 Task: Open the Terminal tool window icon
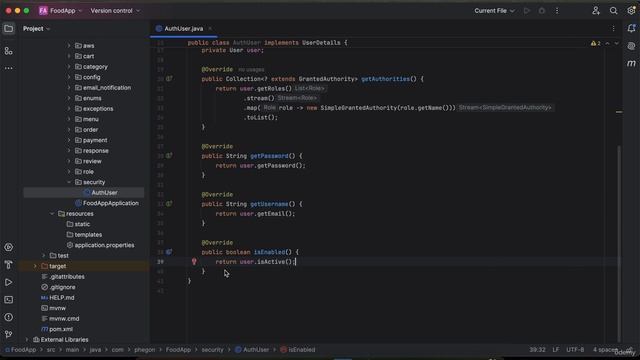tap(9, 300)
